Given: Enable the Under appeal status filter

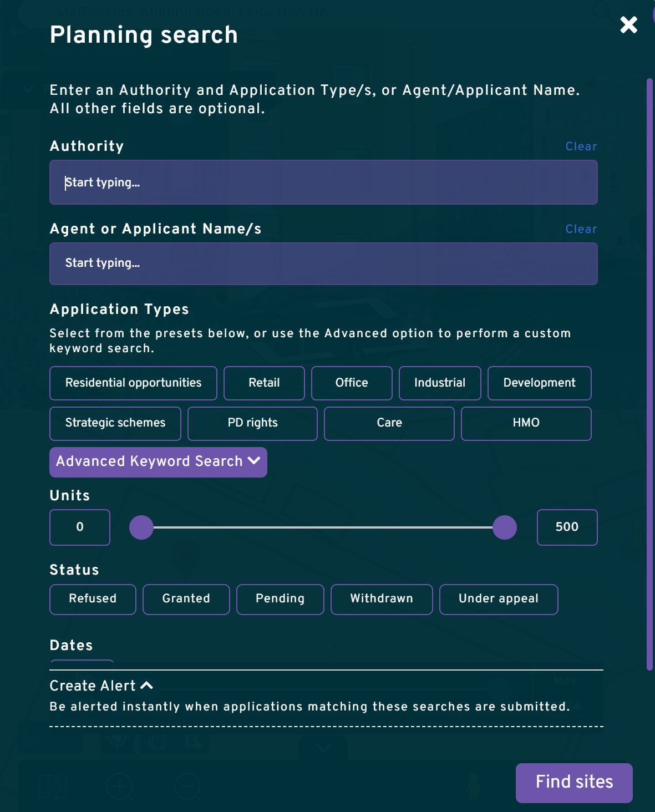Looking at the screenshot, I should pyautogui.click(x=498, y=599).
